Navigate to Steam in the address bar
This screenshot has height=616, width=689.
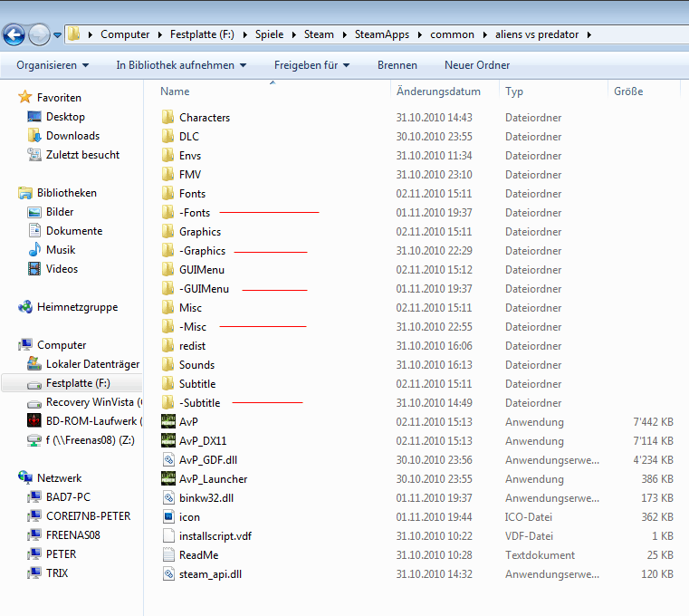pos(319,34)
